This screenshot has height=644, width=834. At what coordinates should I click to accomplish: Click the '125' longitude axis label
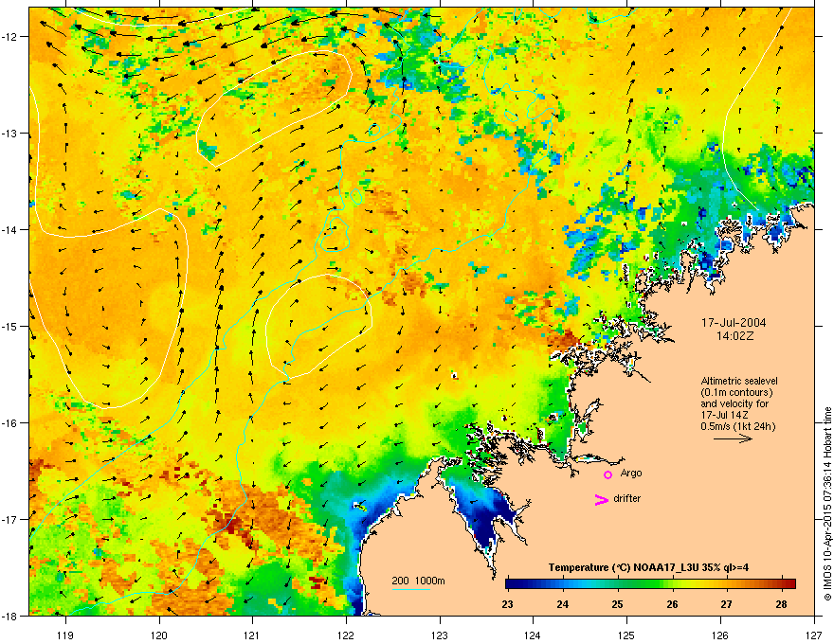[x=626, y=635]
